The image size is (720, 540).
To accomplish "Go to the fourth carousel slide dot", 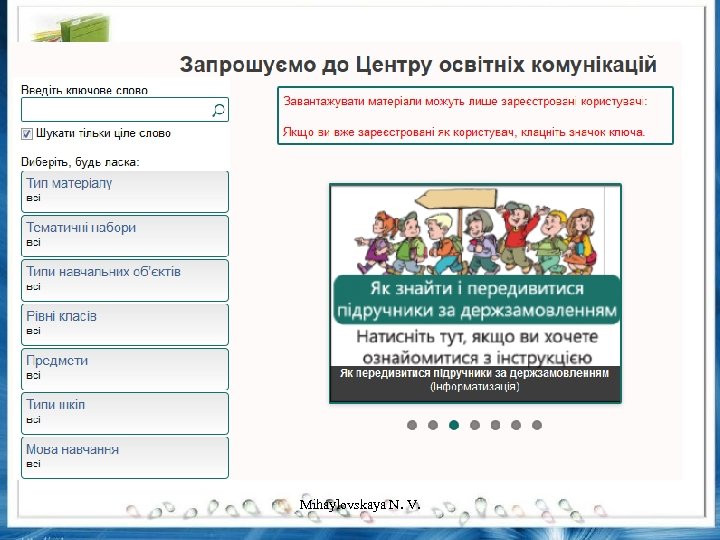I will 475,425.
